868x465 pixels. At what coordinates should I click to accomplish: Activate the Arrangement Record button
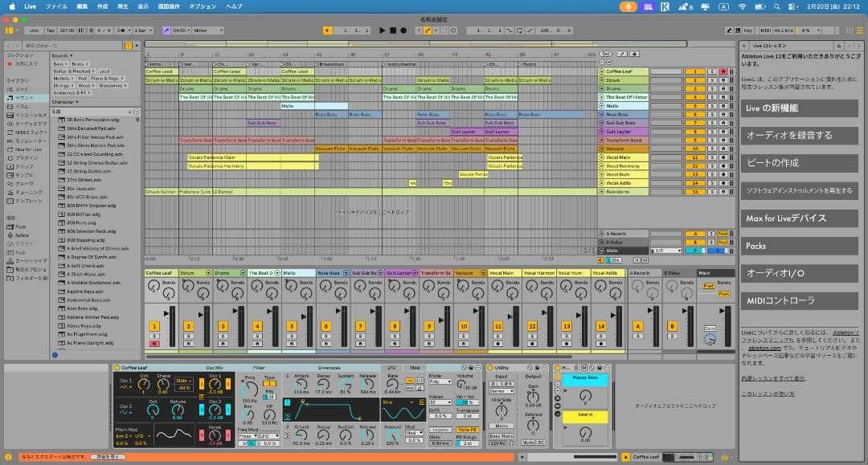pos(403,31)
